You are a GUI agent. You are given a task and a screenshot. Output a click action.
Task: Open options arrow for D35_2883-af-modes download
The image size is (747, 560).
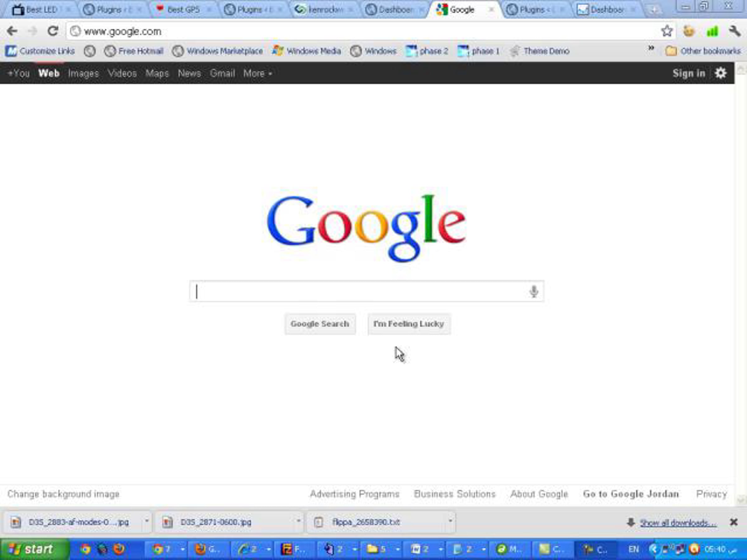tap(147, 521)
